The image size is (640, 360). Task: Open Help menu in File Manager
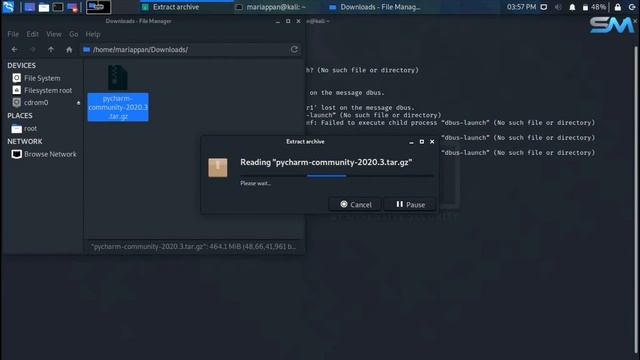pos(93,34)
